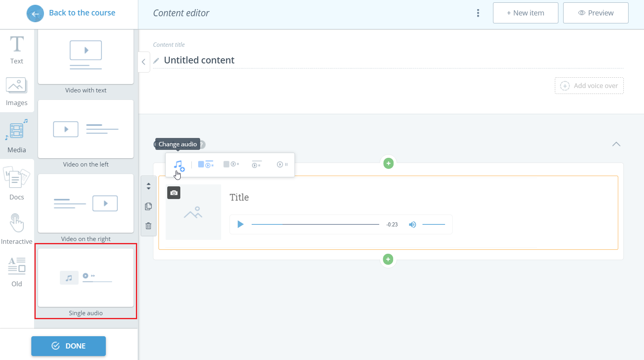This screenshot has width=644, height=360.
Task: Add a new audio file via music note icon
Action: click(179, 165)
